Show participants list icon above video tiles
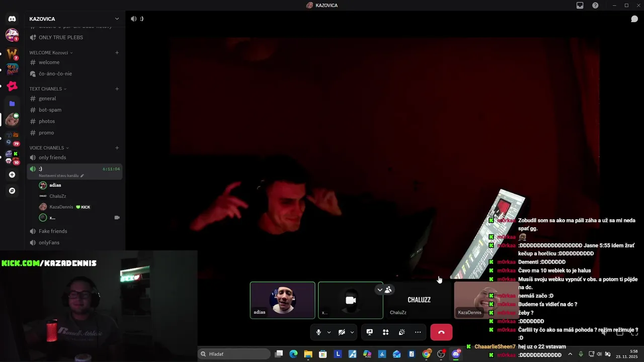 (x=388, y=290)
